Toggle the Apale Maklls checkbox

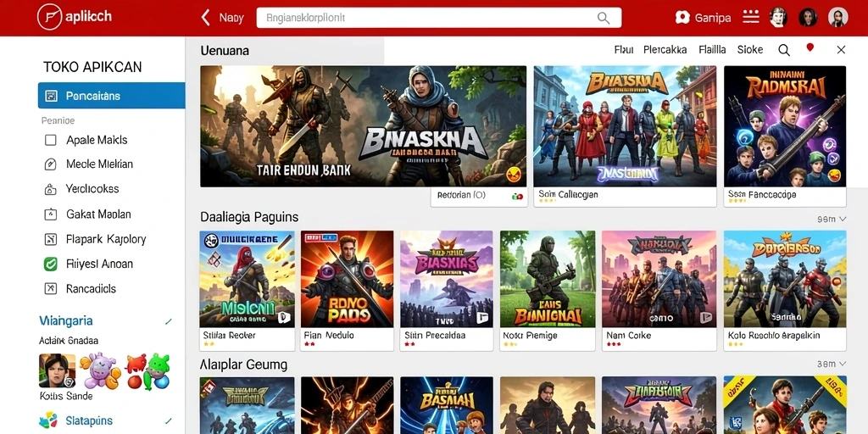click(50, 140)
